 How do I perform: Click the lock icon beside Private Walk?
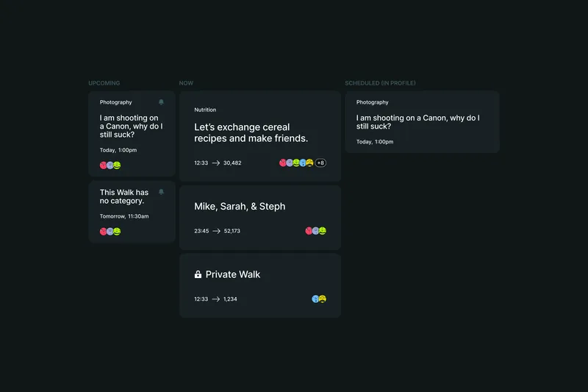point(198,274)
